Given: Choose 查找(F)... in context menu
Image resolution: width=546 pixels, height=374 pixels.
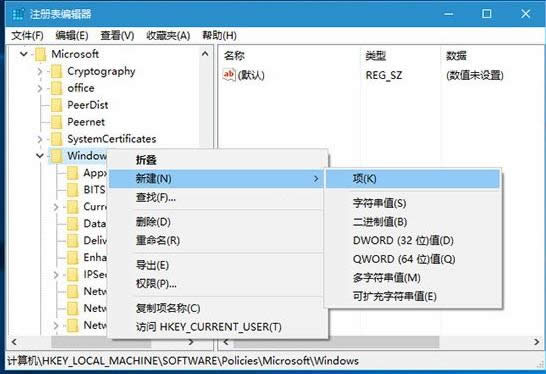Looking at the screenshot, I should pyautogui.click(x=218, y=198).
